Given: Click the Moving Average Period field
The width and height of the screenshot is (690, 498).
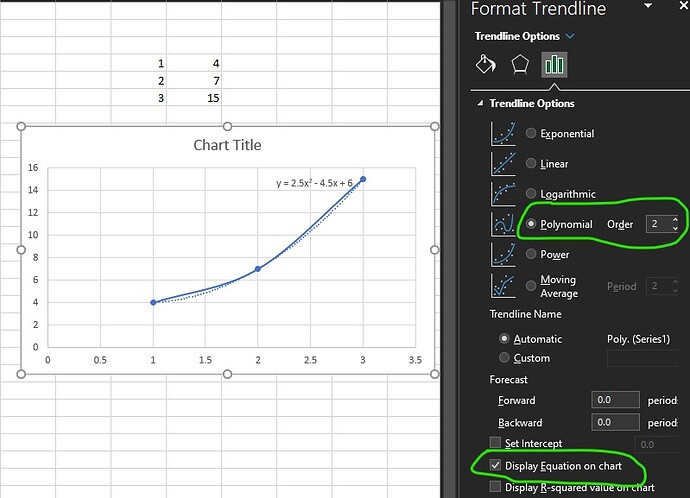Looking at the screenshot, I should pos(658,286).
